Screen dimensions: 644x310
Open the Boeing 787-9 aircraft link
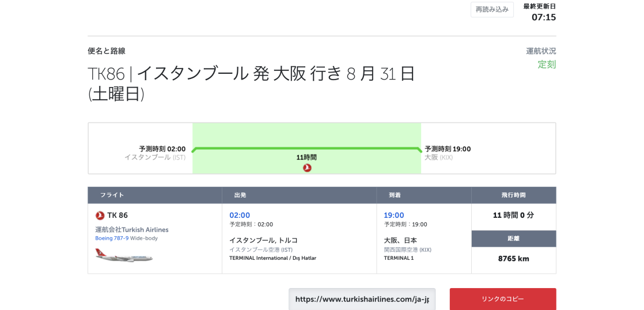[112, 238]
